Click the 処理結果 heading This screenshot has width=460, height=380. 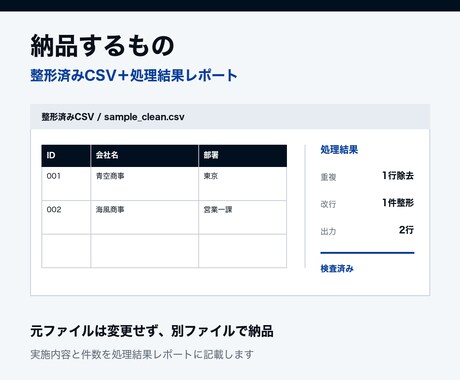pyautogui.click(x=339, y=150)
